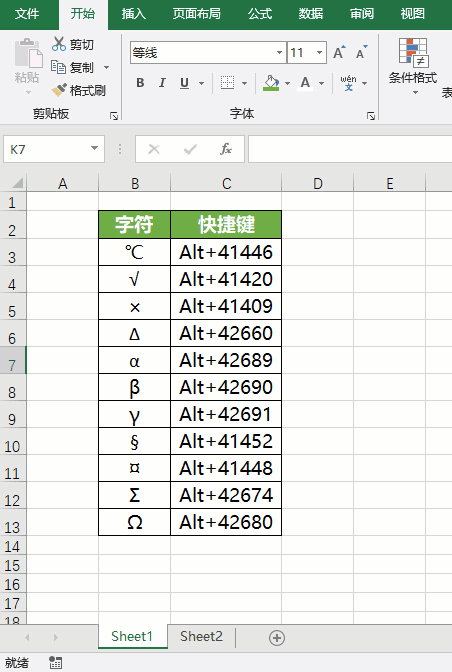The width and height of the screenshot is (452, 672).
Task: Select cell containing Alt+42660
Action: 226,333
